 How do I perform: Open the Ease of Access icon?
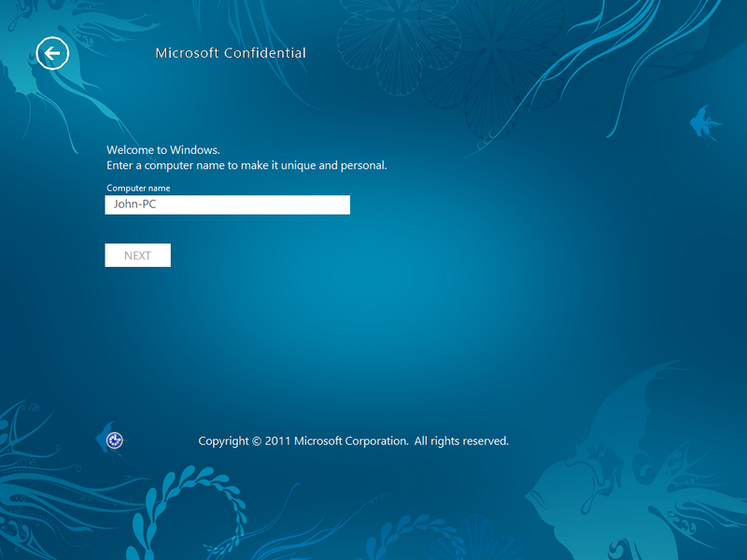pyautogui.click(x=114, y=441)
